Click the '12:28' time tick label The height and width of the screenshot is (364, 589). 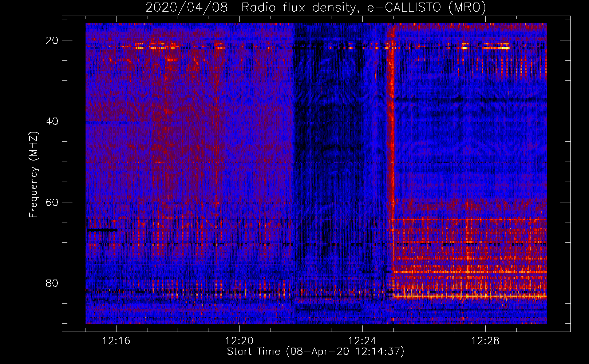pyautogui.click(x=486, y=341)
